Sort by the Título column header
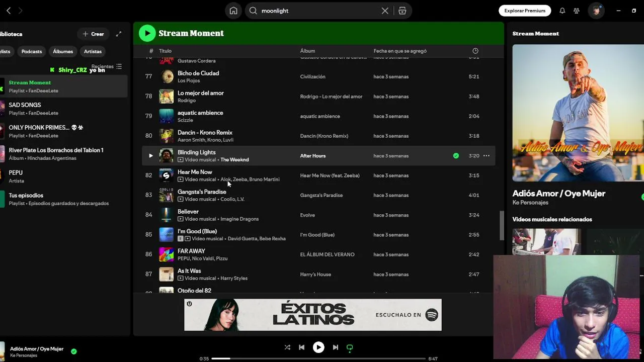Viewport: 644px width, 362px height. click(x=165, y=51)
